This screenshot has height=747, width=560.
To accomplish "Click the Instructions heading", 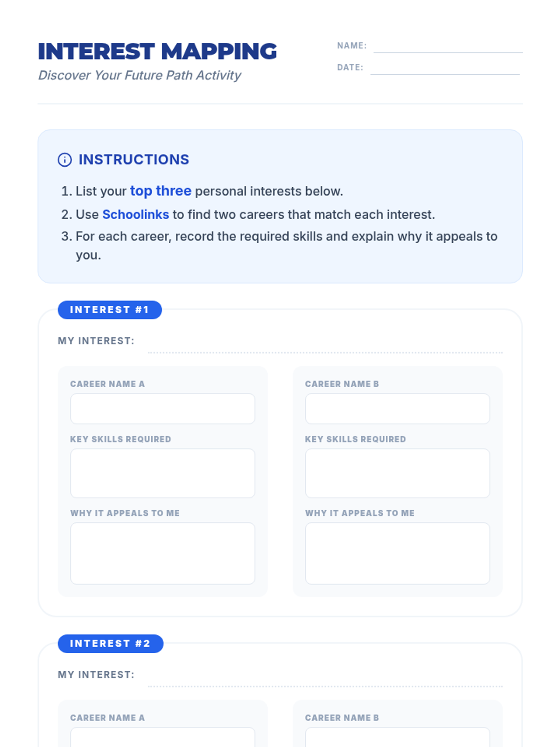I will coord(134,160).
